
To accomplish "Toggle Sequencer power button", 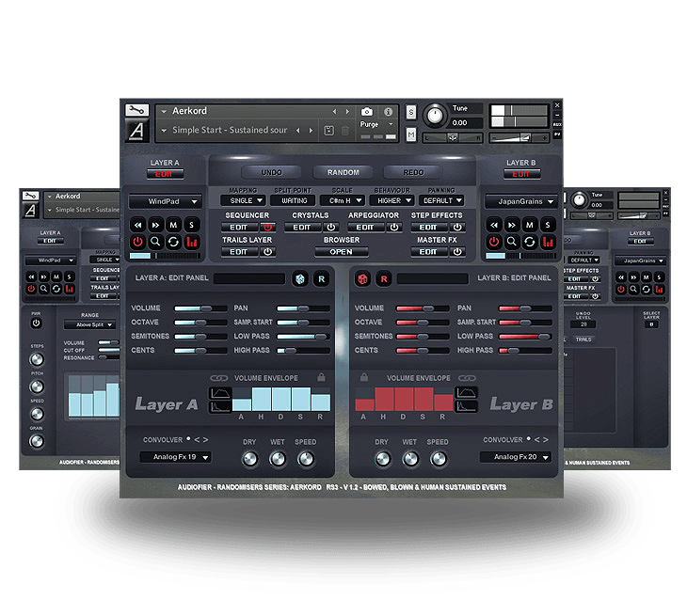I will [x=267, y=228].
